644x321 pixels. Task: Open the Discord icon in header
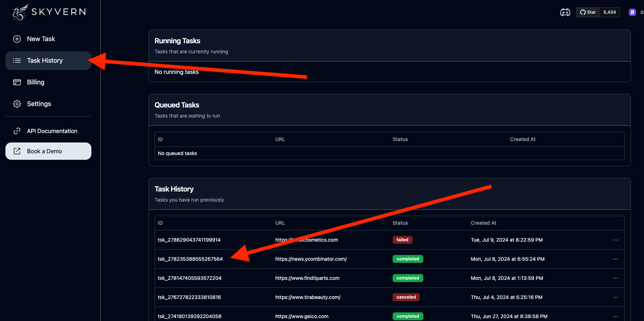click(x=565, y=12)
